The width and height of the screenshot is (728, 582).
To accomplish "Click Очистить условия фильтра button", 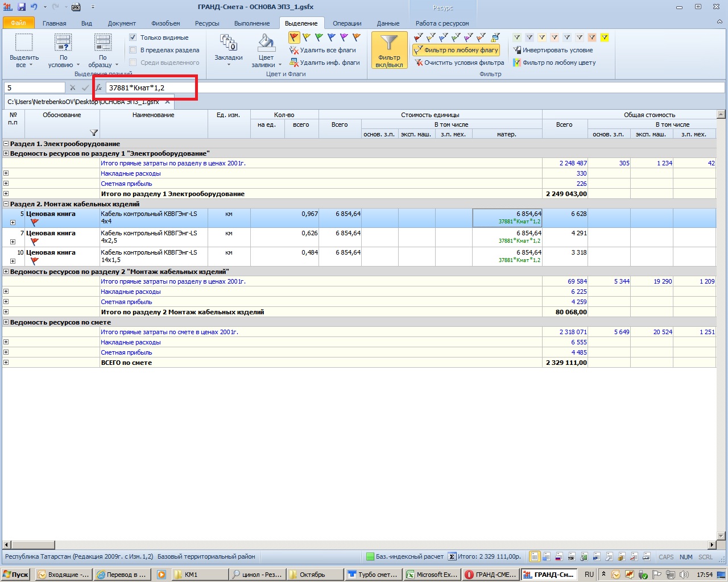I will coord(464,63).
